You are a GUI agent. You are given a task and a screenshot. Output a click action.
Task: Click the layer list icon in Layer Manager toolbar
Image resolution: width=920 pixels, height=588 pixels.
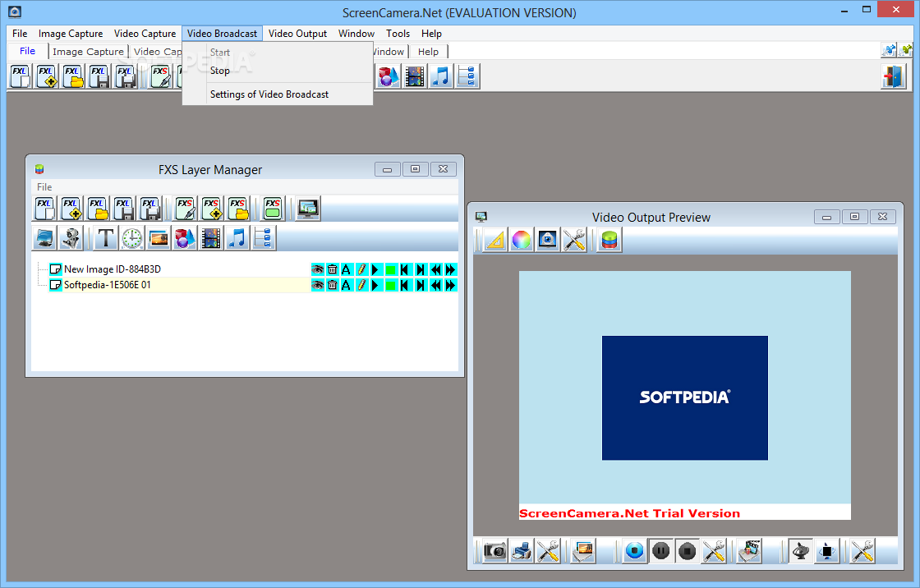[264, 238]
